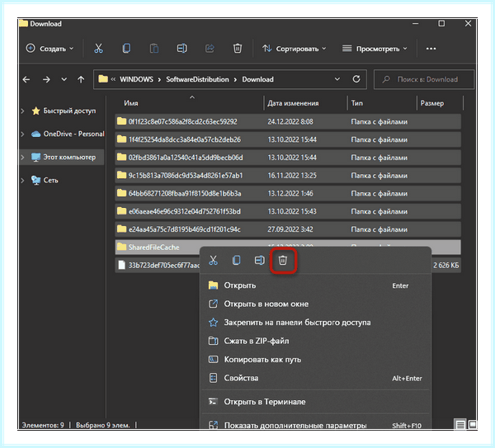
Task: Click the 2 626 КБ size cell
Action: [446, 265]
